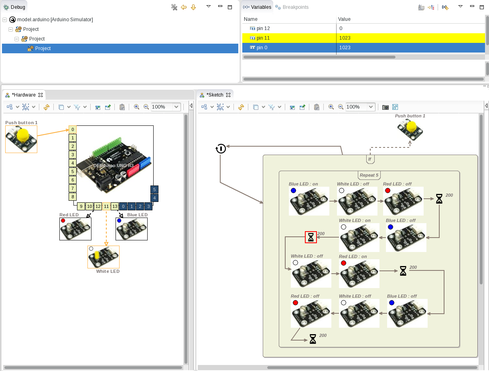Image resolution: width=489 pixels, height=371 pixels.
Task: Zoom out on the Hardware diagram
Action: (x=146, y=107)
